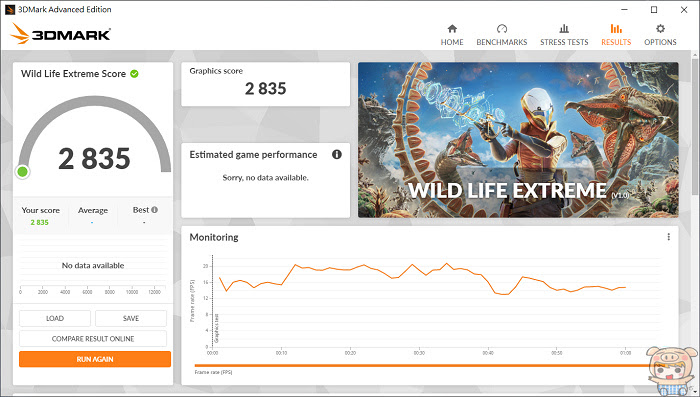This screenshot has height=397, width=700.
Task: Click the green dot on score gauge
Action: (22, 171)
